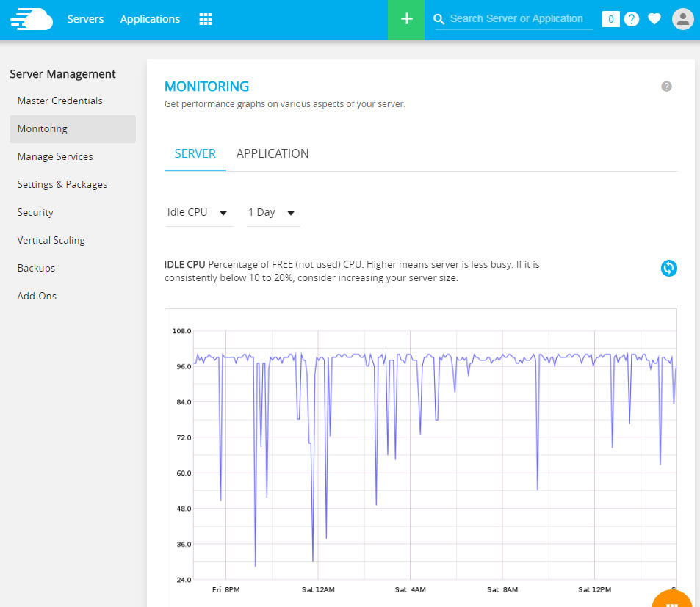Click the heart favorites icon
The image size is (700, 607).
654,19
